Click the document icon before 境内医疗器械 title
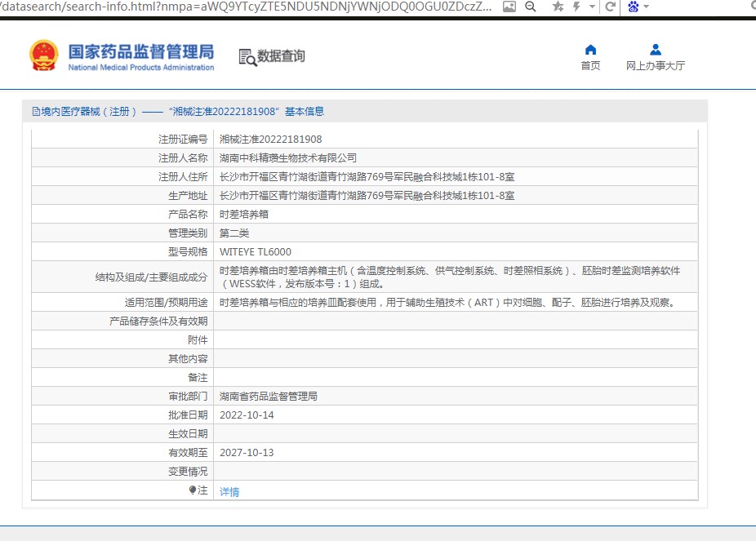The height and width of the screenshot is (541, 756). 35,112
